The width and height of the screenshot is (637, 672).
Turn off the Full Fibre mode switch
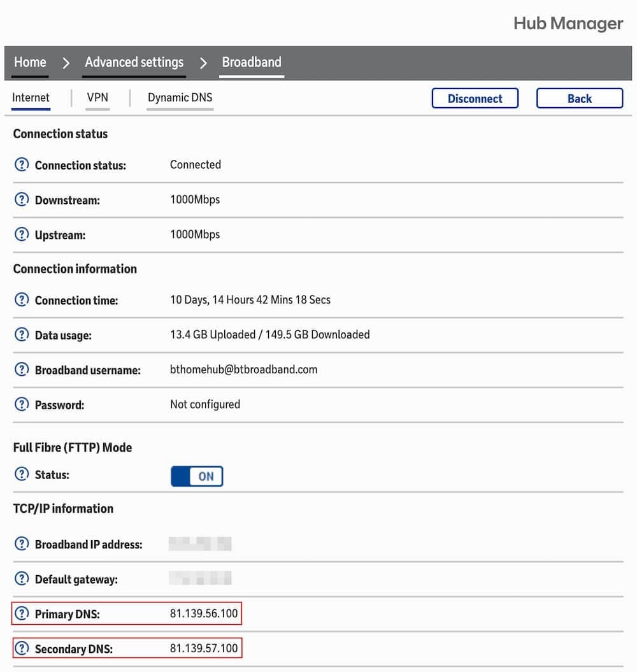[197, 476]
